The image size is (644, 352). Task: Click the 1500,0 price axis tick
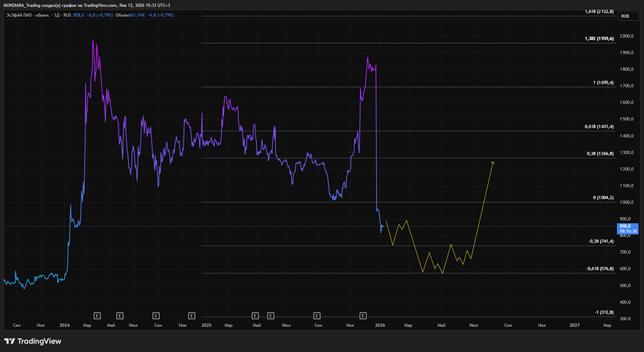pyautogui.click(x=627, y=119)
